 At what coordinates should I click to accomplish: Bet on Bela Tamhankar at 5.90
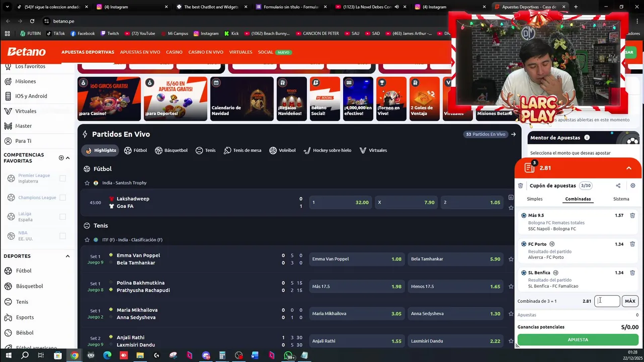click(456, 259)
